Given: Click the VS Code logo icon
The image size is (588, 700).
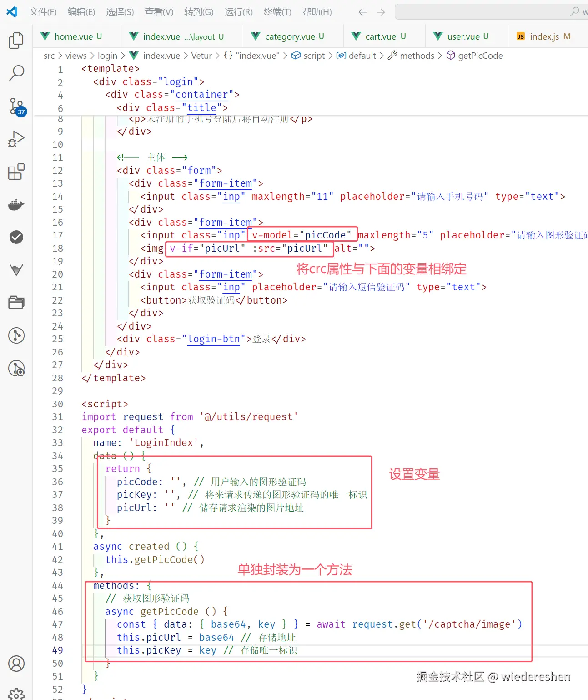Looking at the screenshot, I should pos(12,12).
